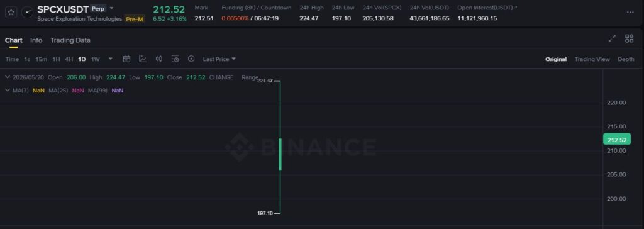Click the 224.47 high marker label on chart
644x229 pixels.
point(265,81)
